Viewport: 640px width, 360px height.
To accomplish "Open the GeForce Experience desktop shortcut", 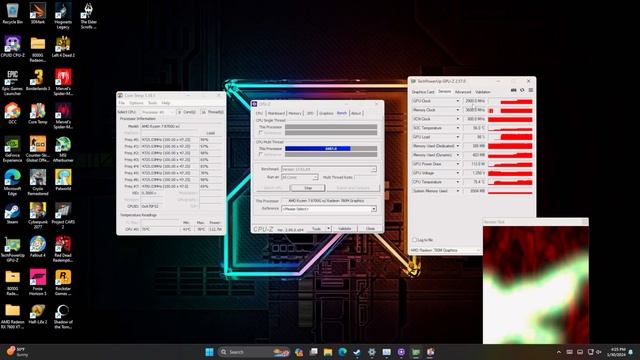I will (x=12, y=149).
